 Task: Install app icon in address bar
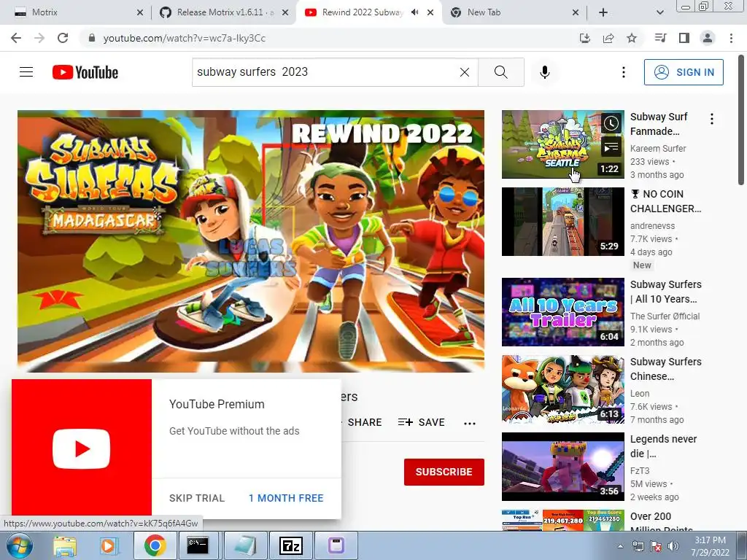tap(585, 38)
